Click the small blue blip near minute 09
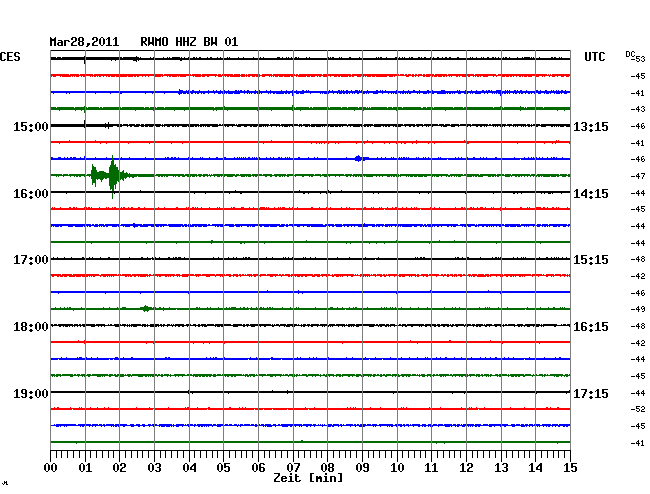Viewport: 650px width, 494px height. click(x=359, y=158)
